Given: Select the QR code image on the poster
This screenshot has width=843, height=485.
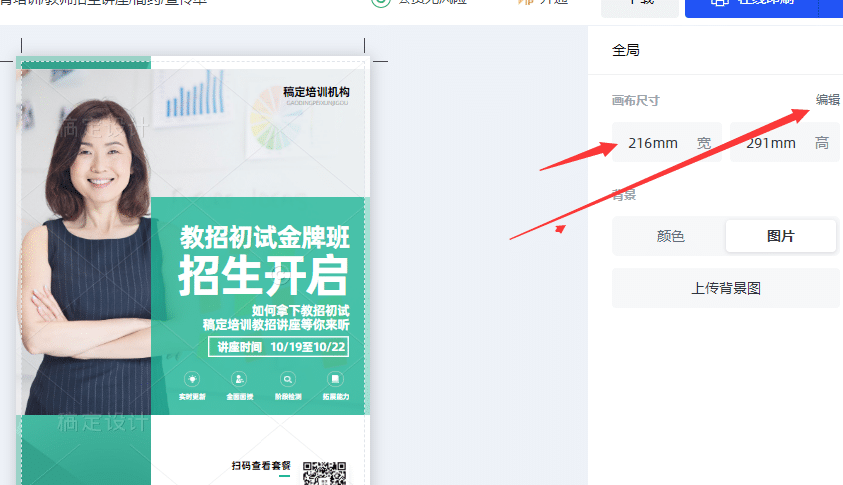Looking at the screenshot, I should (x=324, y=473).
